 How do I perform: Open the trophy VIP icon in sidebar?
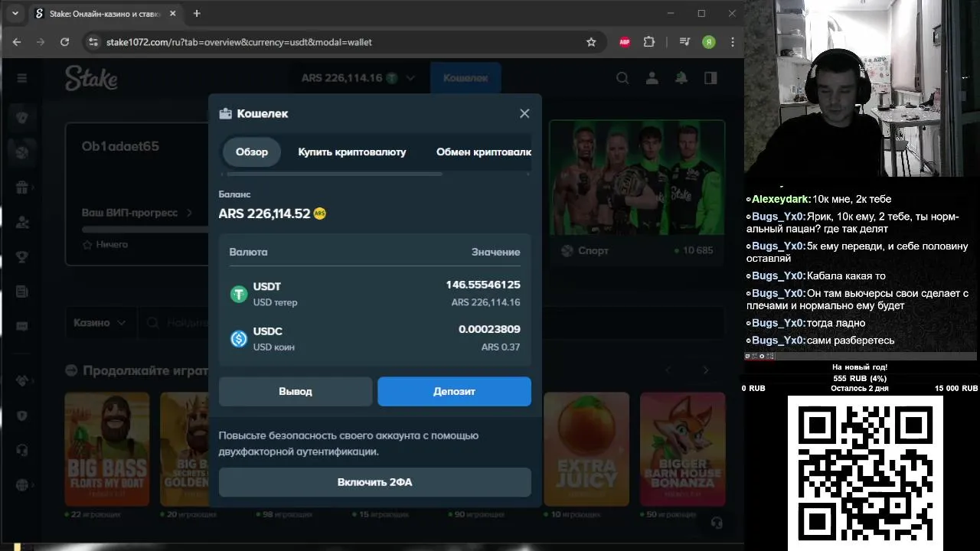[x=21, y=256]
